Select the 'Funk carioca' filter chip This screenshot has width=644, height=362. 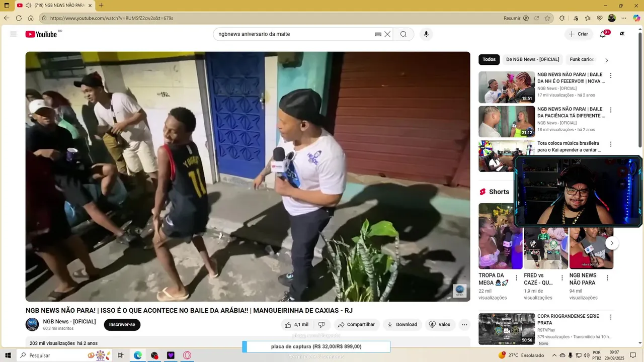582,59
